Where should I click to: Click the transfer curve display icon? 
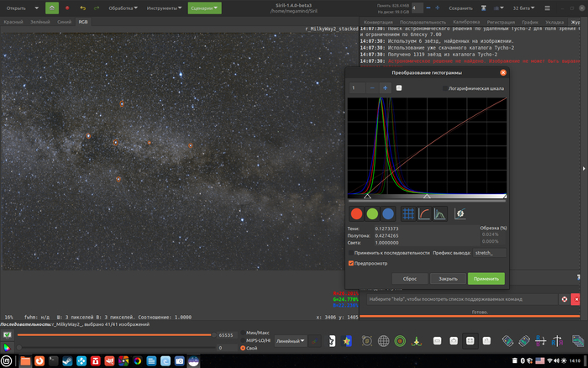(x=424, y=214)
